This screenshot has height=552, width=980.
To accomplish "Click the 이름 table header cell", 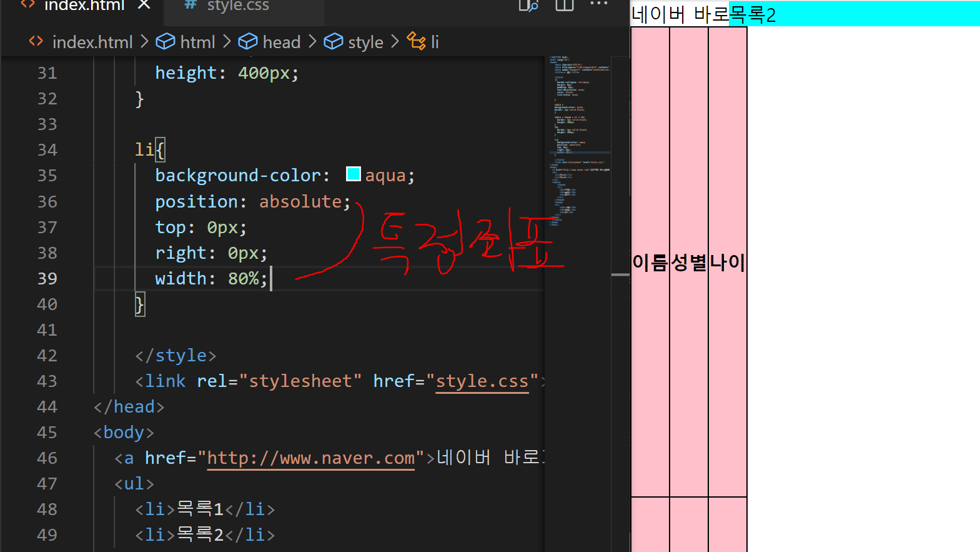I will click(x=650, y=263).
